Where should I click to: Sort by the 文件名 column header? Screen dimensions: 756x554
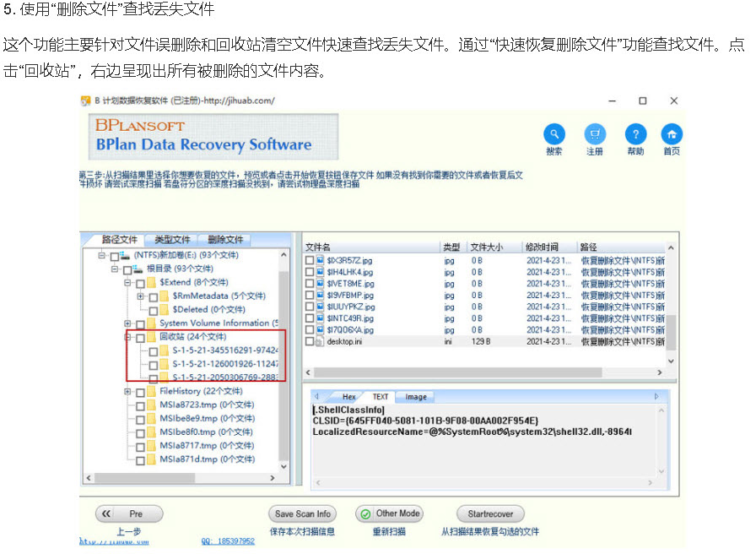pos(371,247)
